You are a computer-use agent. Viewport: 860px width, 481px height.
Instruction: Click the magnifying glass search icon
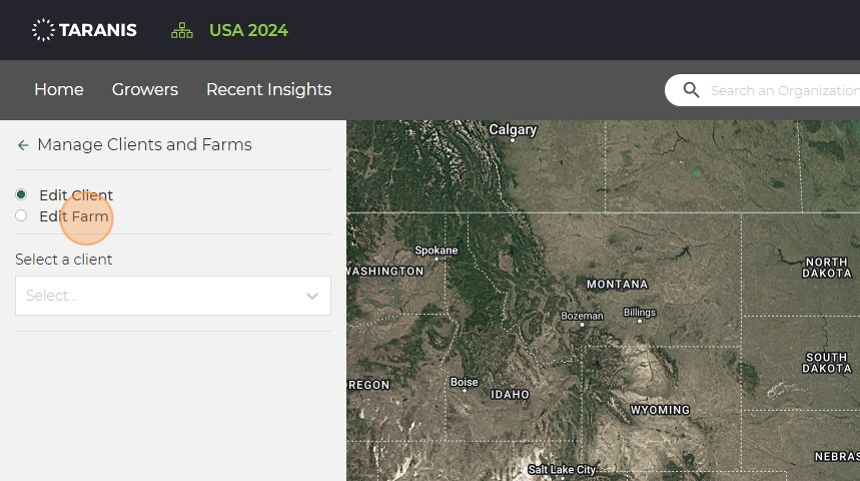click(691, 90)
